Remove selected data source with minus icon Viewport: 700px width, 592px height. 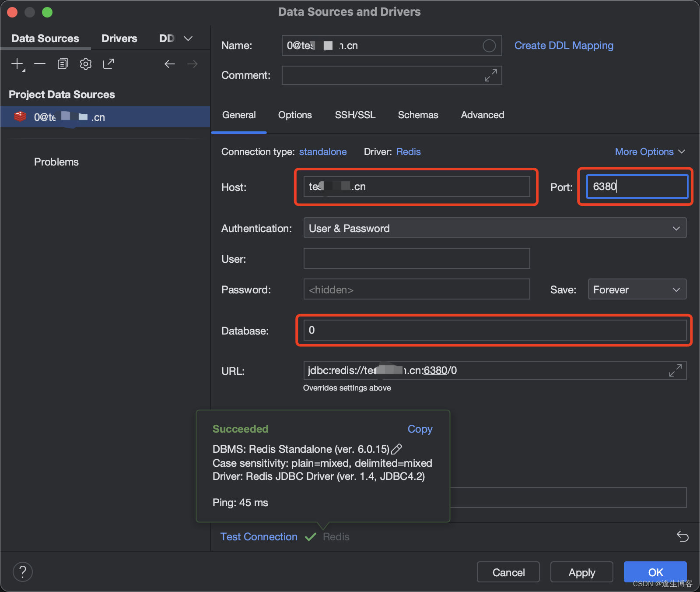tap(40, 64)
